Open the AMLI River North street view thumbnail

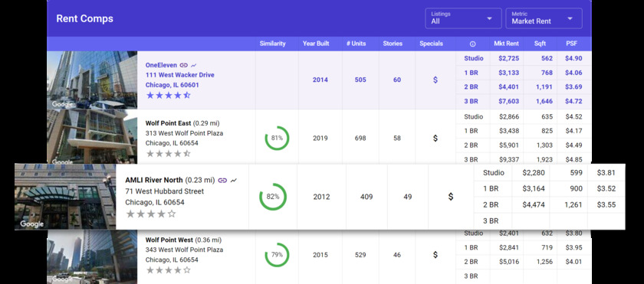tap(65, 197)
